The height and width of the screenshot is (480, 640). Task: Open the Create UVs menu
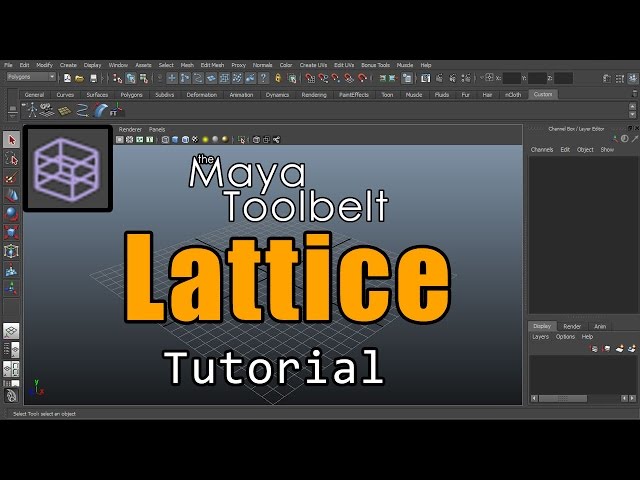point(313,65)
